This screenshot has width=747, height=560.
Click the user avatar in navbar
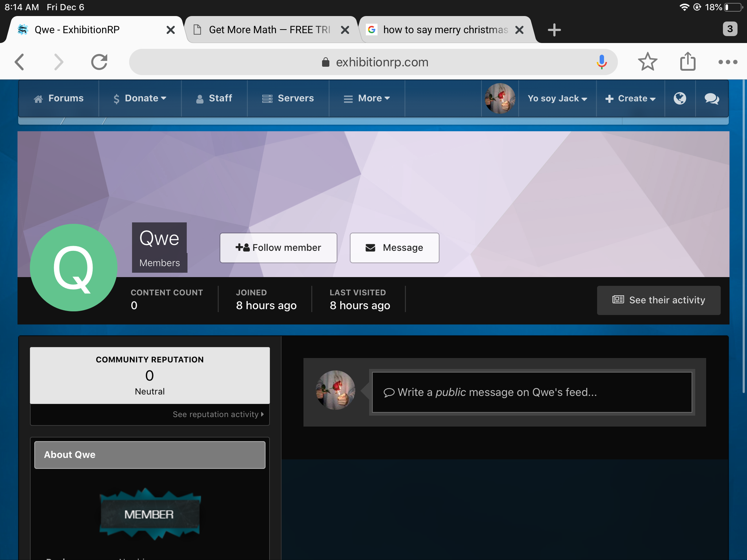pos(500,98)
